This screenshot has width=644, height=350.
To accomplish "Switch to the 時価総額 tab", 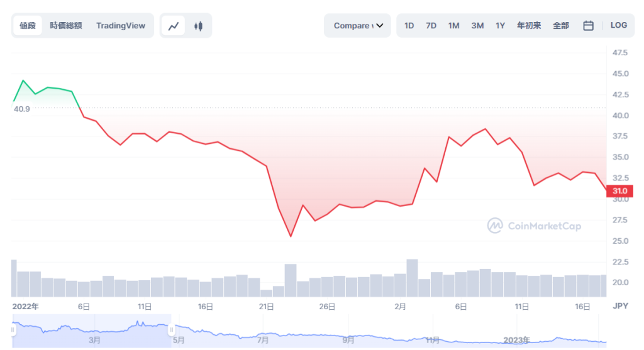I will (66, 26).
